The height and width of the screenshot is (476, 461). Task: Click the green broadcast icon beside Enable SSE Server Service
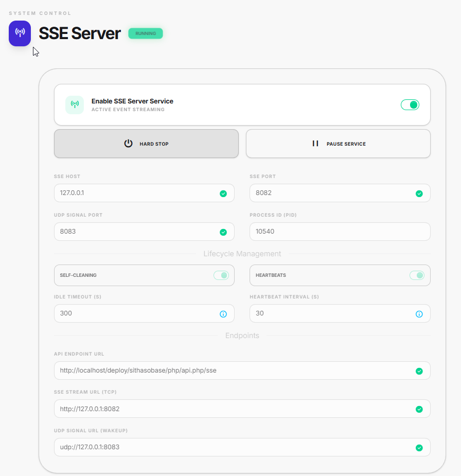point(75,105)
